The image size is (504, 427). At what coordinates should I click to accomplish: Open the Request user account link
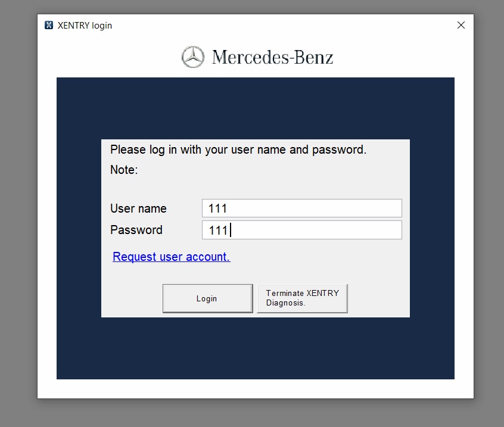tap(171, 257)
